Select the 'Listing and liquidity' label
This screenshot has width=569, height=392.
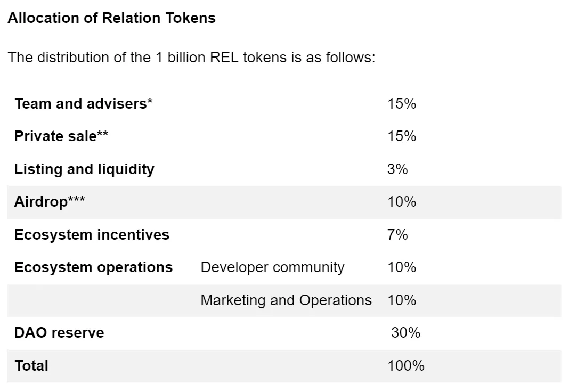click(84, 169)
